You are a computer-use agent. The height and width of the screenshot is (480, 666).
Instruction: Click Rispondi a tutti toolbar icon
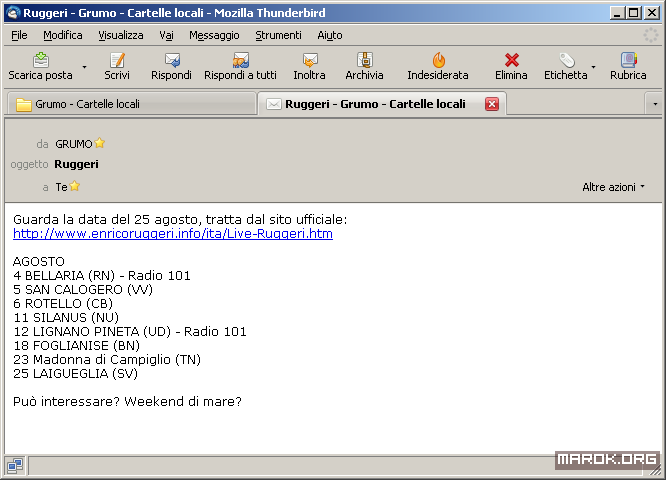240,60
